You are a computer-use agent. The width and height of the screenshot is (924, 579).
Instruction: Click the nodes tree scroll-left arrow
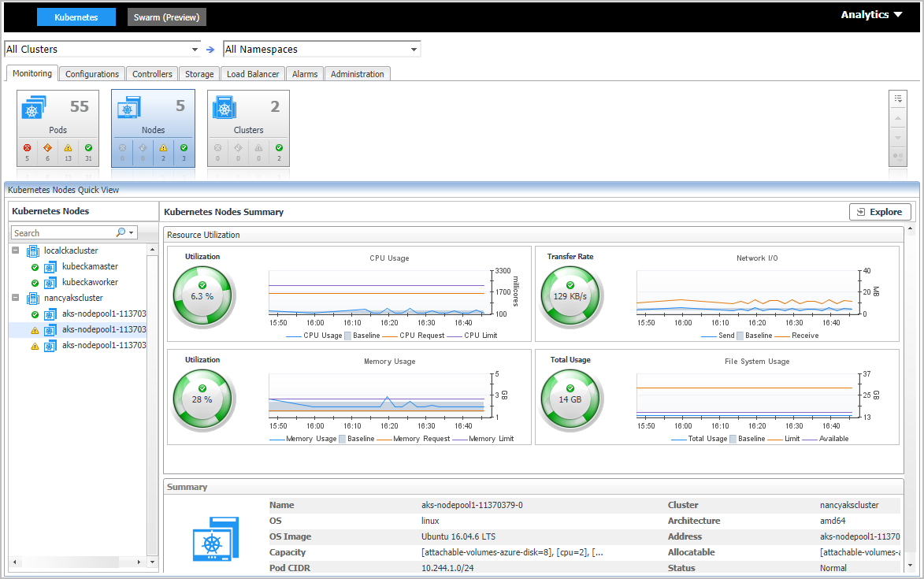tap(15, 562)
